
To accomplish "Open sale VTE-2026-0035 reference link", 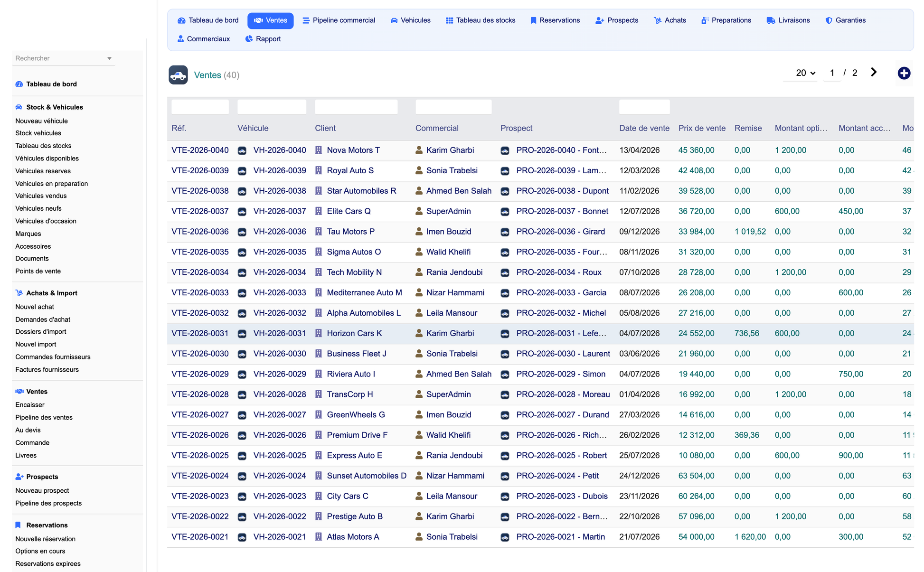I will click(200, 252).
